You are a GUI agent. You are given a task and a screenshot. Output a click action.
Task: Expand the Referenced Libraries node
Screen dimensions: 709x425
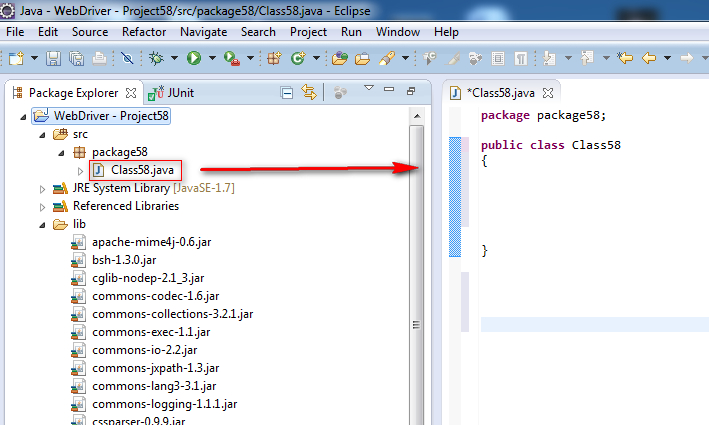pos(43,208)
